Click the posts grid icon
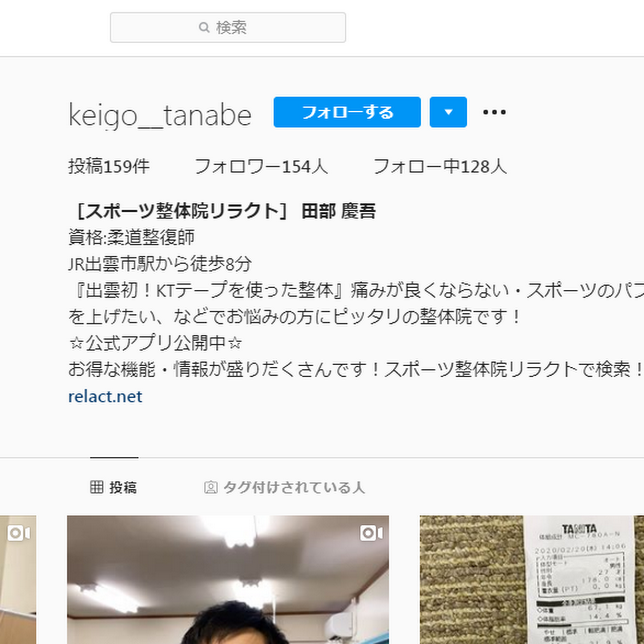 tap(97, 487)
